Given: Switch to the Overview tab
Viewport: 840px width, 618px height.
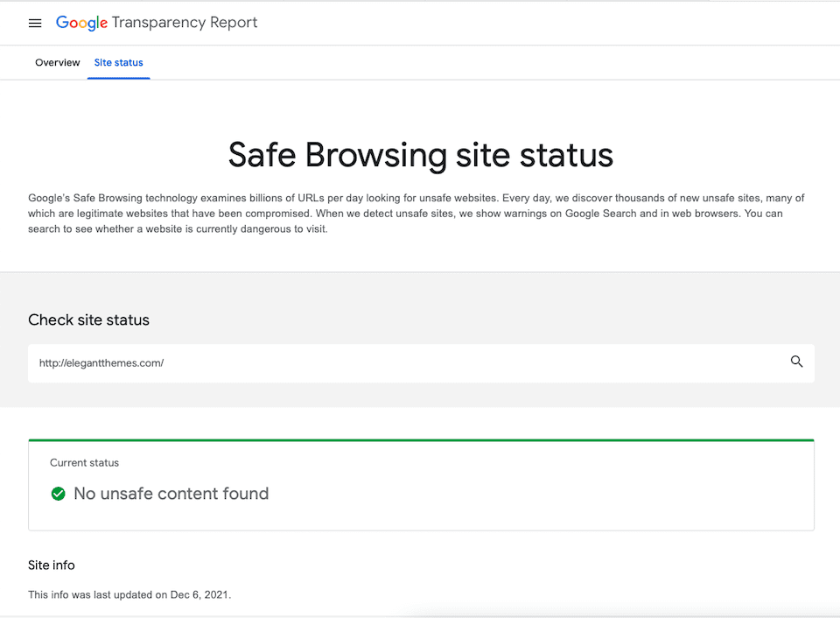Looking at the screenshot, I should [x=58, y=63].
